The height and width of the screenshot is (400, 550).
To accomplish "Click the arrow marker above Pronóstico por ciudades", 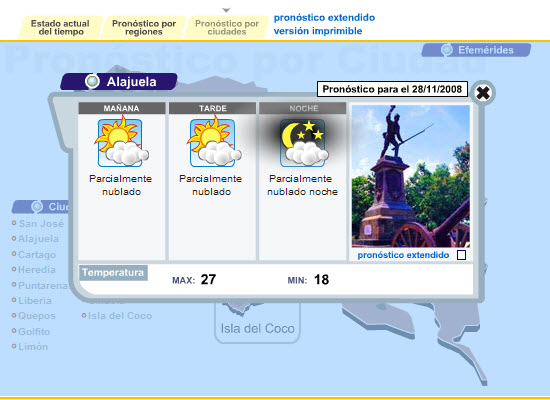I will coord(227,10).
